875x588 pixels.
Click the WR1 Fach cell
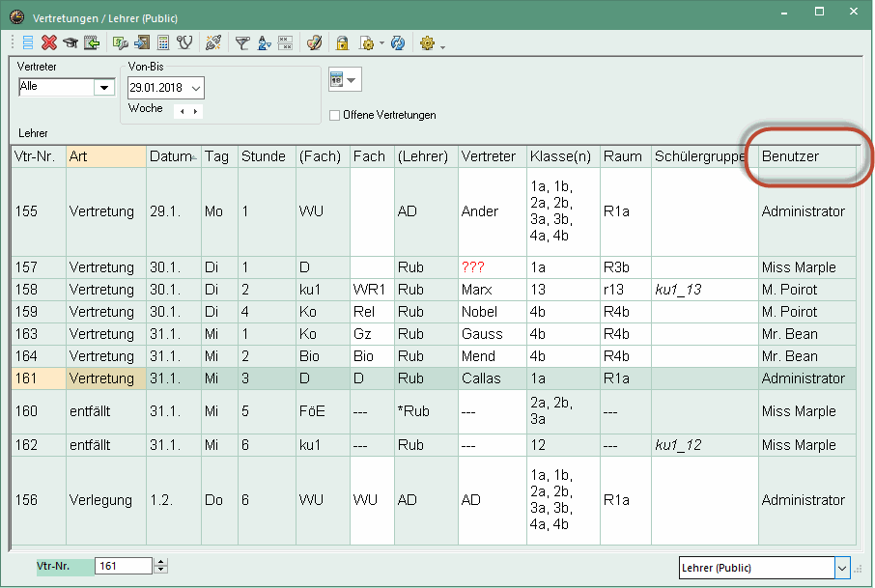pos(372,290)
